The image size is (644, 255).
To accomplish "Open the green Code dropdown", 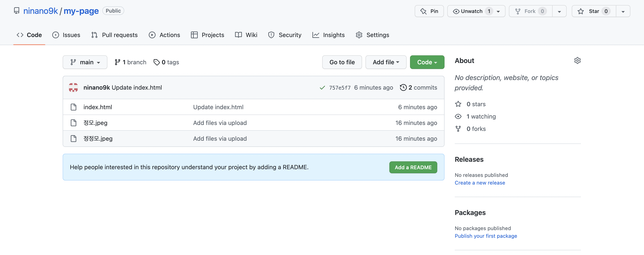I will click(427, 62).
